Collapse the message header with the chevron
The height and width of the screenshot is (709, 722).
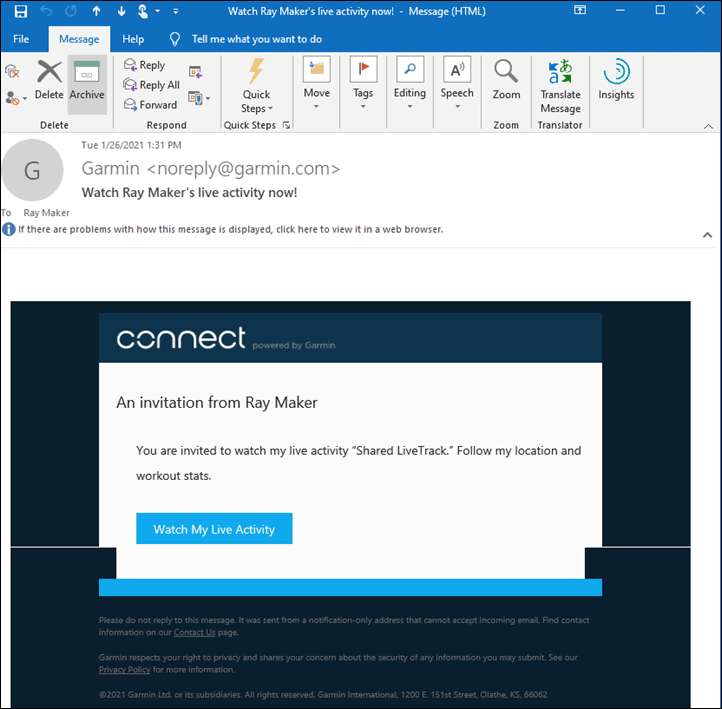point(707,235)
